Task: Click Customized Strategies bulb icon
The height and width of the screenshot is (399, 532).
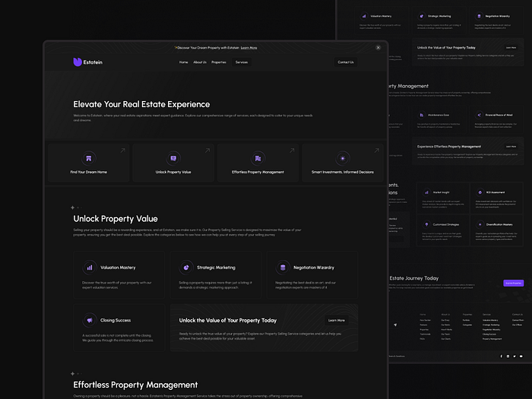Action: click(426, 224)
